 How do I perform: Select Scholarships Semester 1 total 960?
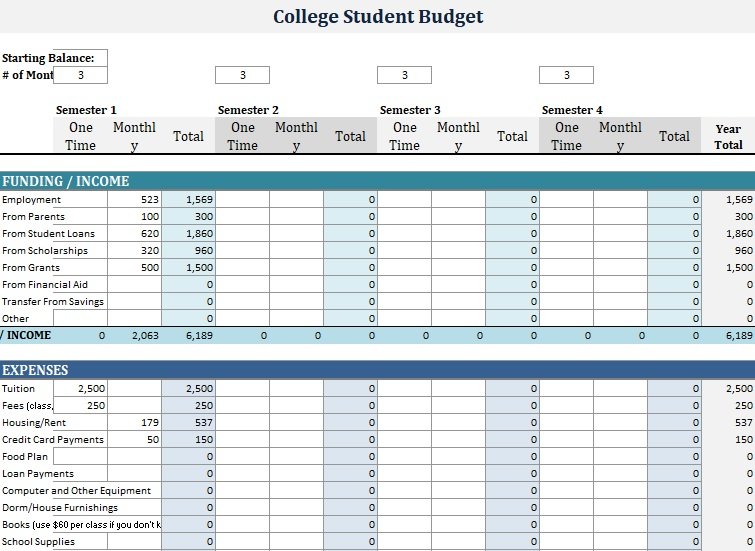tap(188, 250)
